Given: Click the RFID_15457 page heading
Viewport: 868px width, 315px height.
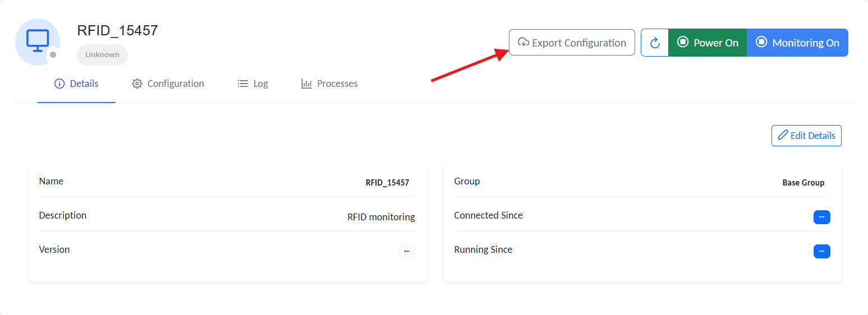Looking at the screenshot, I should (118, 30).
